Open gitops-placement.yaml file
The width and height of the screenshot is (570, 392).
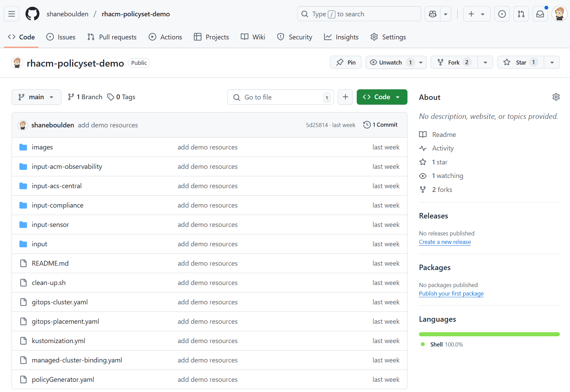[x=66, y=322]
